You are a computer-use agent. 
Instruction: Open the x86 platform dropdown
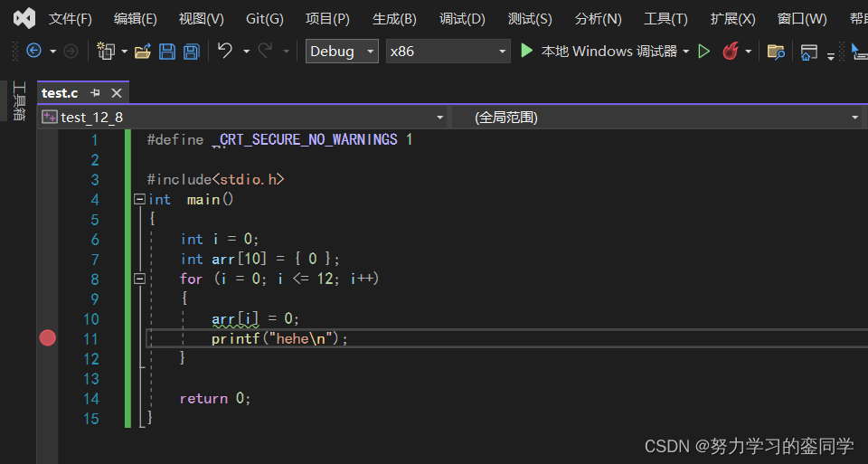tap(448, 51)
